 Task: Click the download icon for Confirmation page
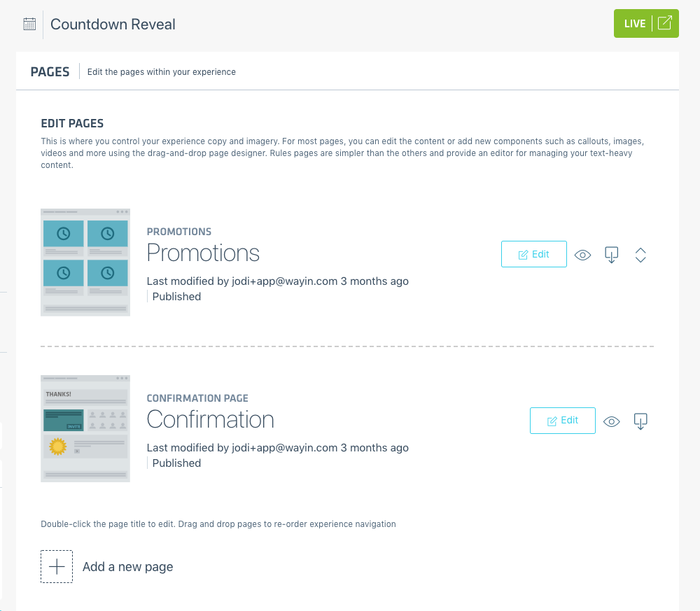coord(640,421)
